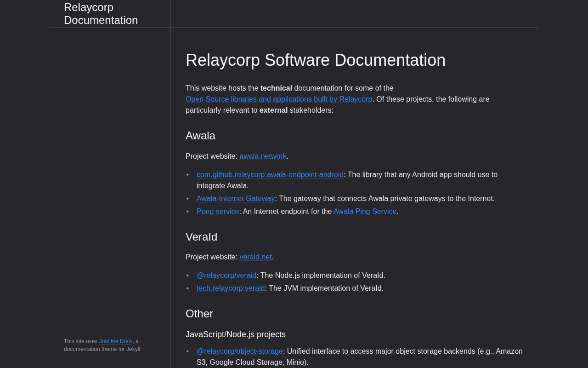Open the Open Source libraries by Relaycorp link
This screenshot has width=588, height=368.
click(278, 99)
